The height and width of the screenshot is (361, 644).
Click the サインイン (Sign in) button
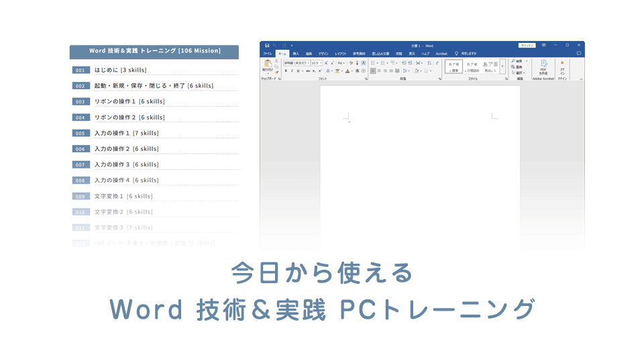coord(528,46)
